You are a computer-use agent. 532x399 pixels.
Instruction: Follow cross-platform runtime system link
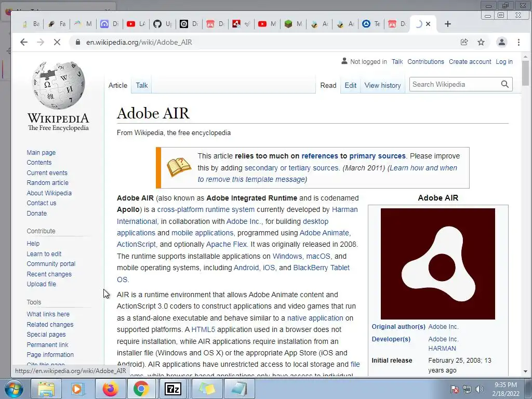(x=206, y=210)
